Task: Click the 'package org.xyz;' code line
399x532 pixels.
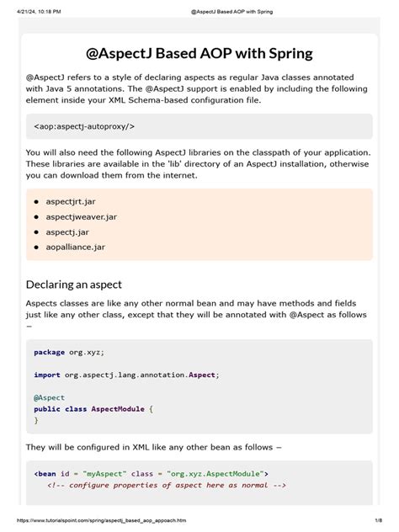Action: [x=69, y=352]
